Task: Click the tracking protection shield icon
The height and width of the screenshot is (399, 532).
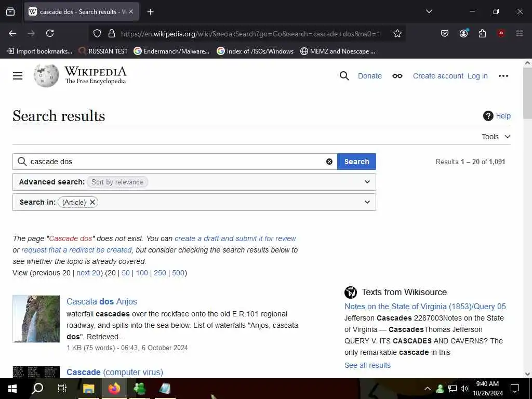Action: [x=97, y=34]
